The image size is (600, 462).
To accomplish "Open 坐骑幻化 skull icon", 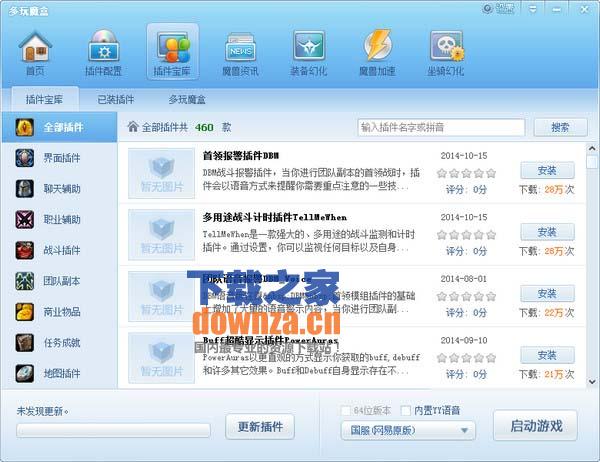I will click(446, 52).
